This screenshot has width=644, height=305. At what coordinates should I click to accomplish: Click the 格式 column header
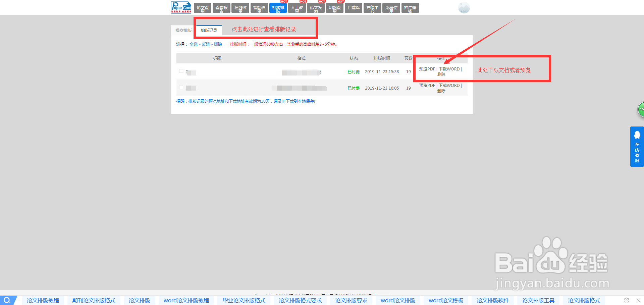pyautogui.click(x=301, y=58)
